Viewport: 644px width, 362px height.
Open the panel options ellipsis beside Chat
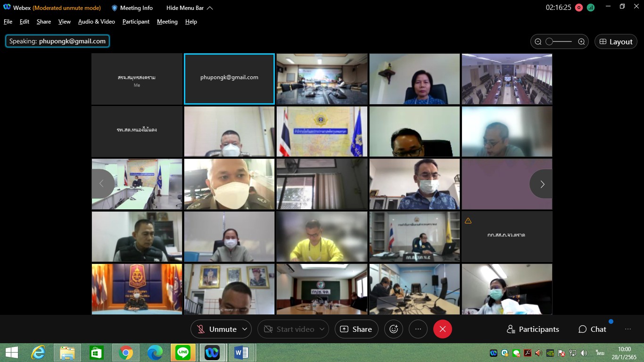click(x=627, y=329)
